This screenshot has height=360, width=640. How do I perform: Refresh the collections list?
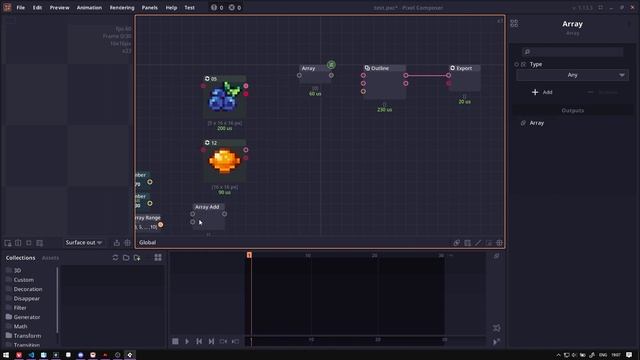[x=115, y=258]
